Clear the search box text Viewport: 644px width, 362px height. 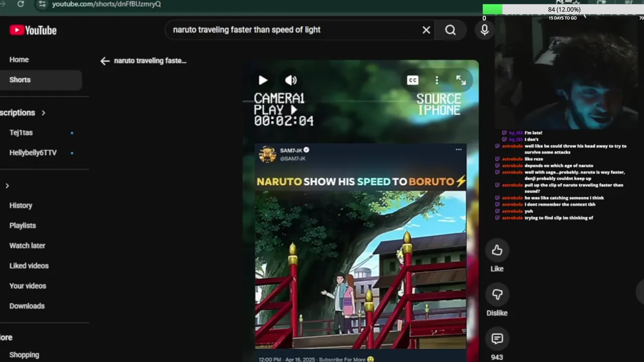pos(426,30)
